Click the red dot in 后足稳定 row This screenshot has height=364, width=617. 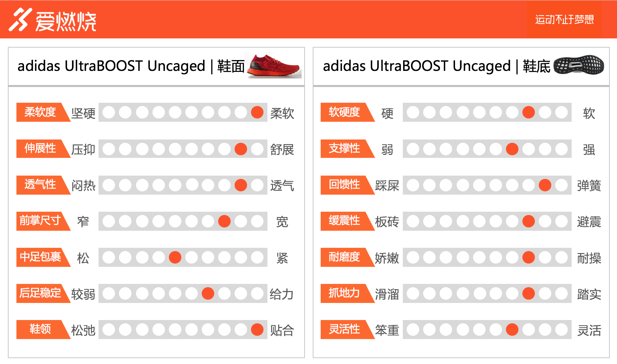pyautogui.click(x=208, y=293)
